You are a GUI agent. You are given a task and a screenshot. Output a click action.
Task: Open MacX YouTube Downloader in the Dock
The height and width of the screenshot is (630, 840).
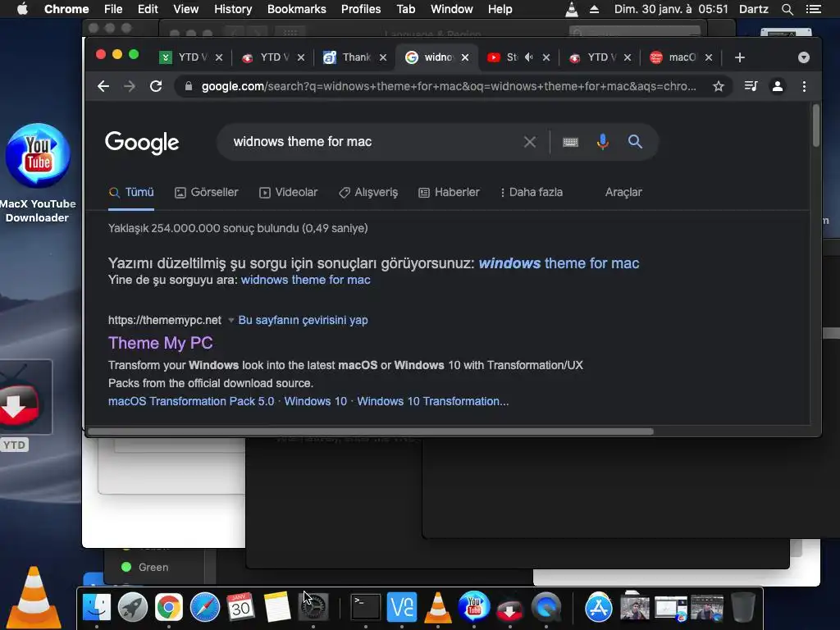point(474,608)
